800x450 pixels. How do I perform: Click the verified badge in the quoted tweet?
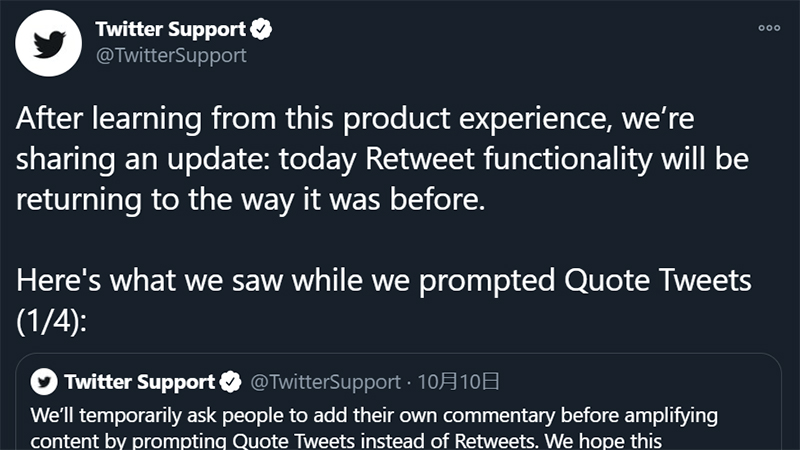[229, 382]
